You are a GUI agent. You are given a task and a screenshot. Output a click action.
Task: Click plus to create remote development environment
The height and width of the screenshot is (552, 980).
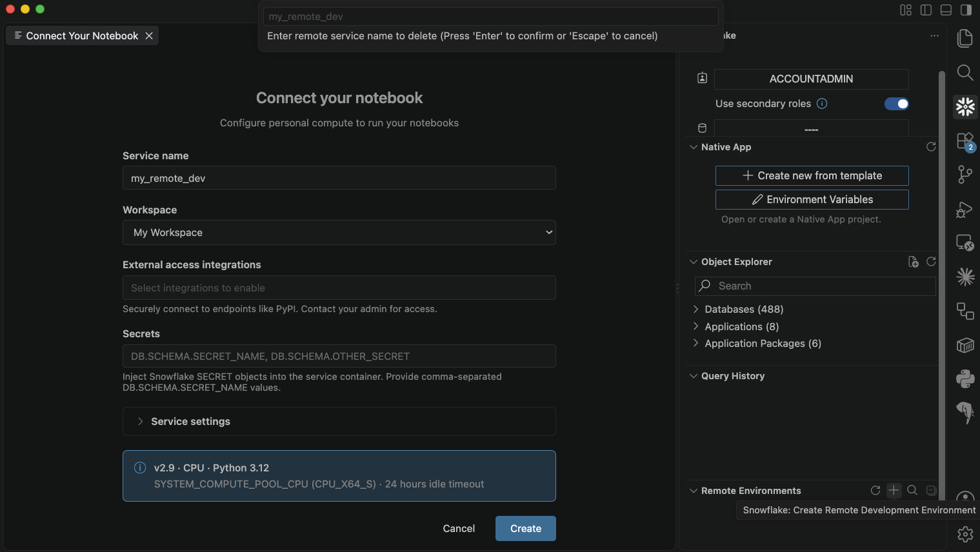coord(894,491)
